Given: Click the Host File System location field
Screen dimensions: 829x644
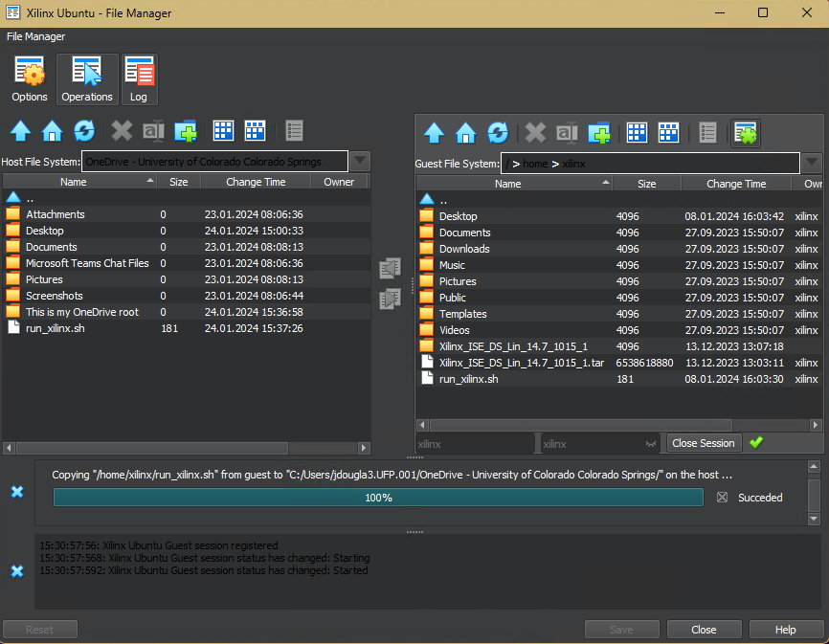Looking at the screenshot, I should tap(214, 162).
